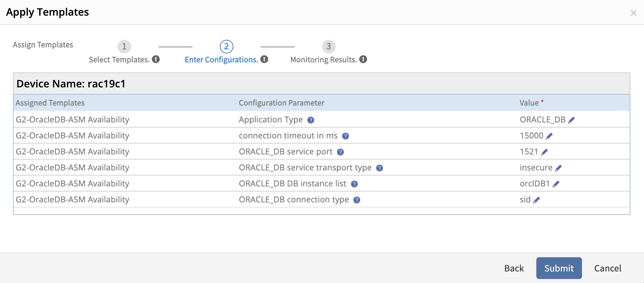
Task: Open help for Application Type parameter
Action: [311, 120]
